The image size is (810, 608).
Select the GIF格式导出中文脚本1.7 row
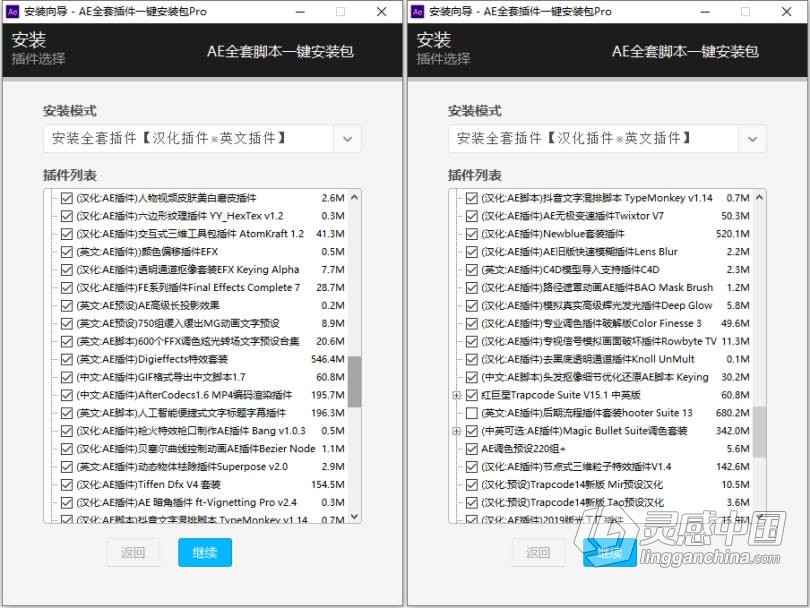(x=203, y=377)
